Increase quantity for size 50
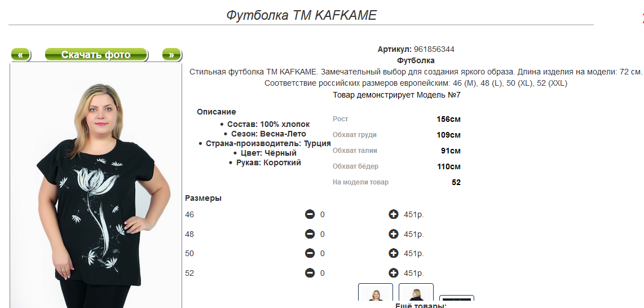 pyautogui.click(x=394, y=253)
